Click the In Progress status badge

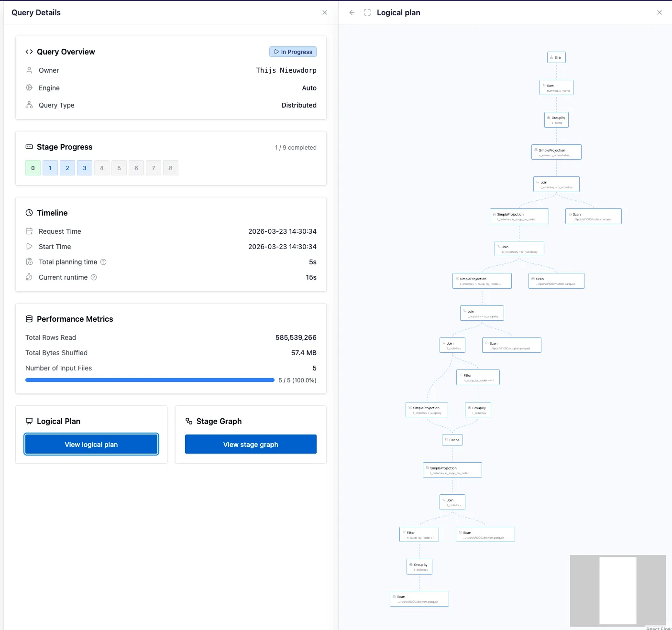pos(293,52)
